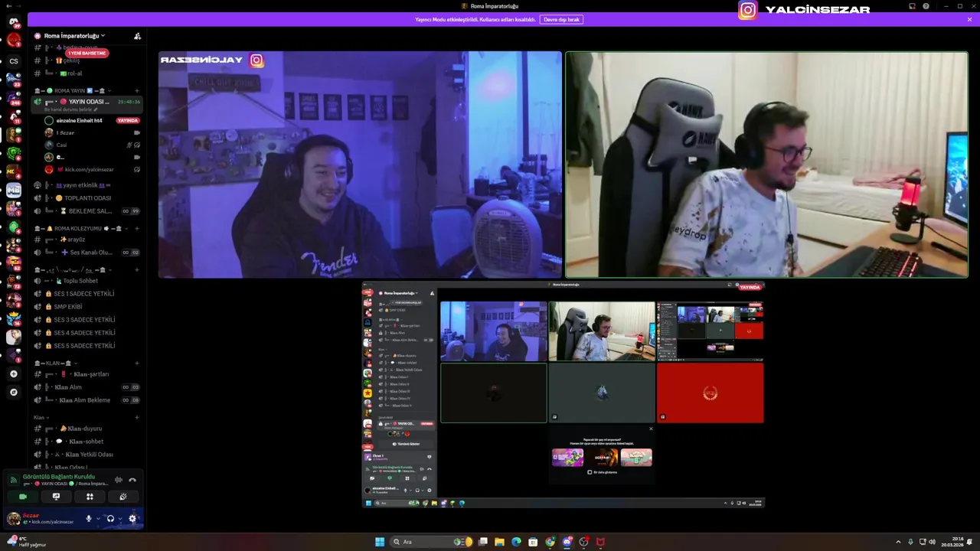Select user einzelne Einheit ht4
This screenshot has width=980, height=551.
80,121
